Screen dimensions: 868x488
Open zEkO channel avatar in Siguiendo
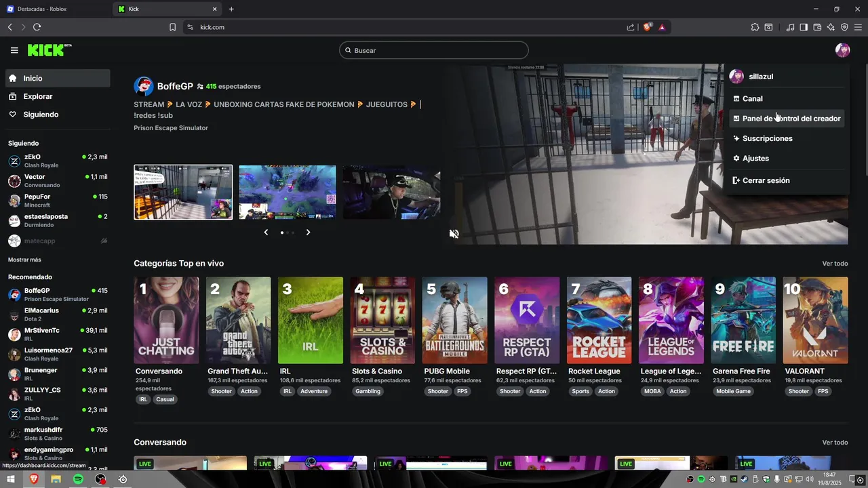[x=14, y=161]
